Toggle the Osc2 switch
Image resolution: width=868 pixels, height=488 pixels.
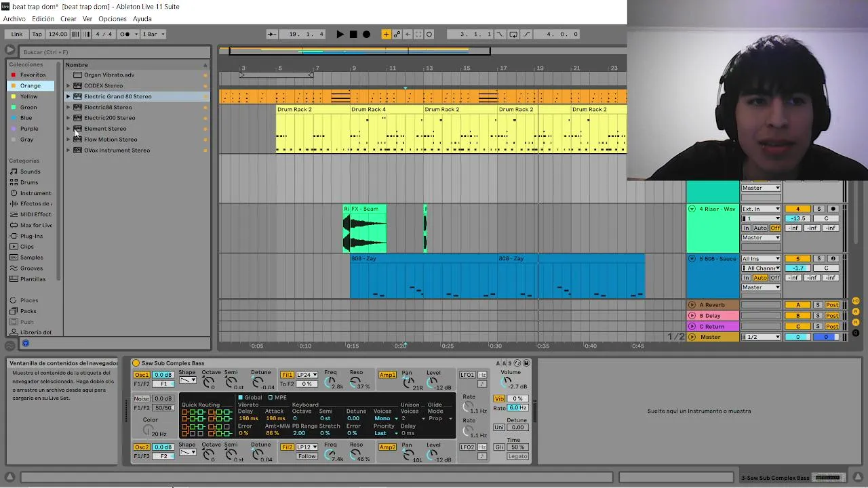point(141,447)
